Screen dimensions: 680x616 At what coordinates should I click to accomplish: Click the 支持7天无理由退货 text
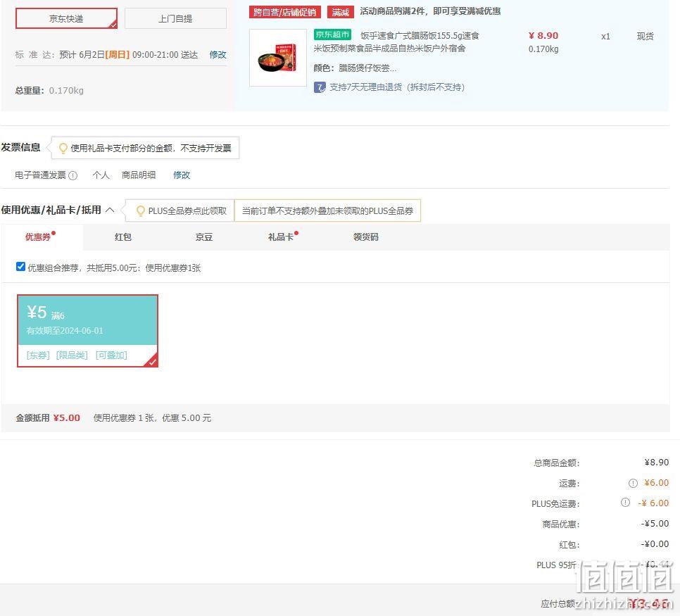click(x=397, y=87)
